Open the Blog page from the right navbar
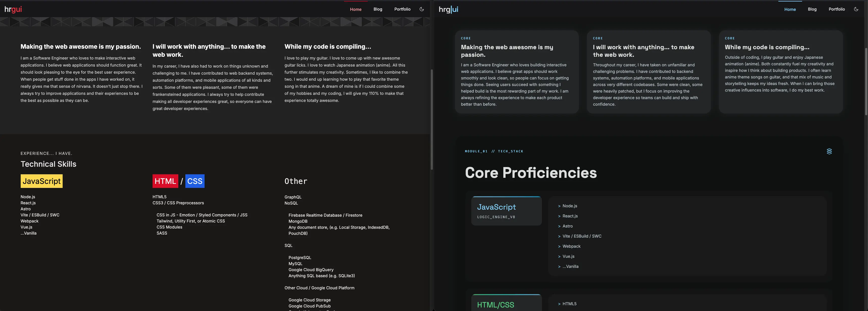 coord(812,9)
